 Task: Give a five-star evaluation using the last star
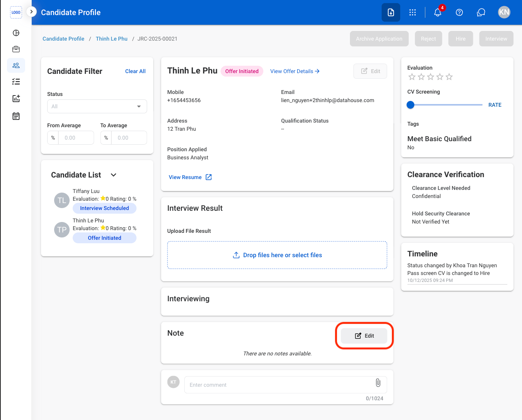coord(449,77)
